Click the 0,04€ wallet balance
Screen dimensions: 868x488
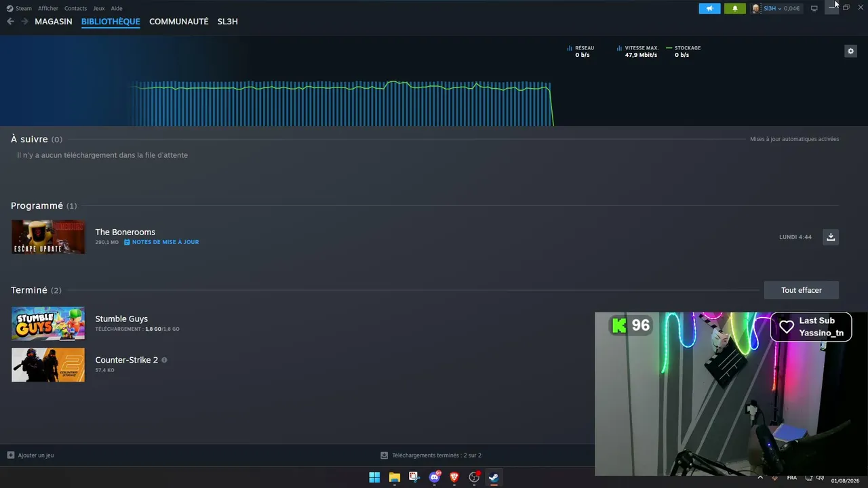791,8
